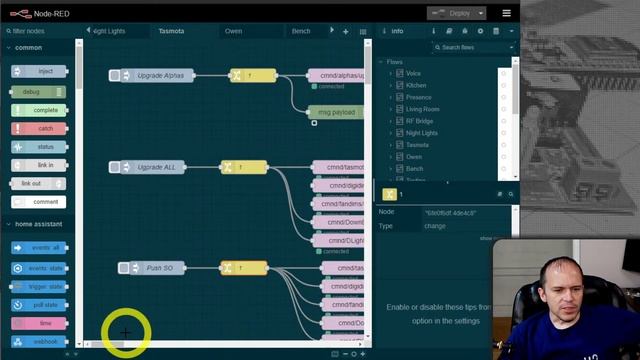This screenshot has height=360, width=640.
Task: Zoom out the workspace with minus
Action: 345,354
